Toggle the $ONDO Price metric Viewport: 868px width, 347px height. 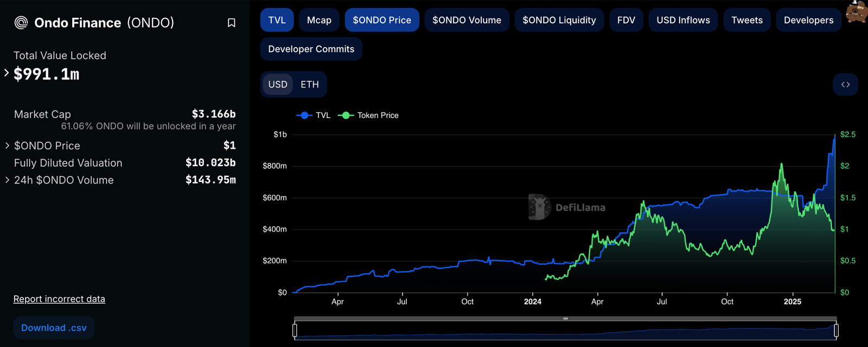382,20
